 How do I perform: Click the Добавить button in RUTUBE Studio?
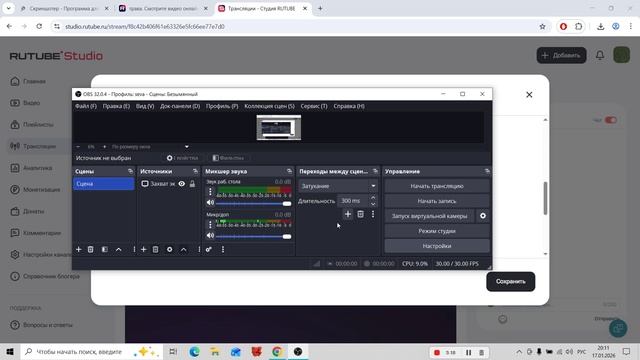point(561,56)
